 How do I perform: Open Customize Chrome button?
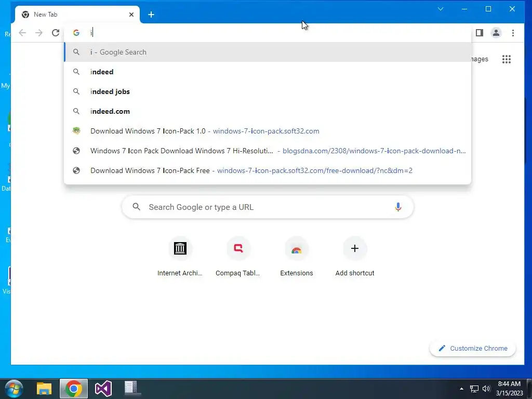pos(473,349)
